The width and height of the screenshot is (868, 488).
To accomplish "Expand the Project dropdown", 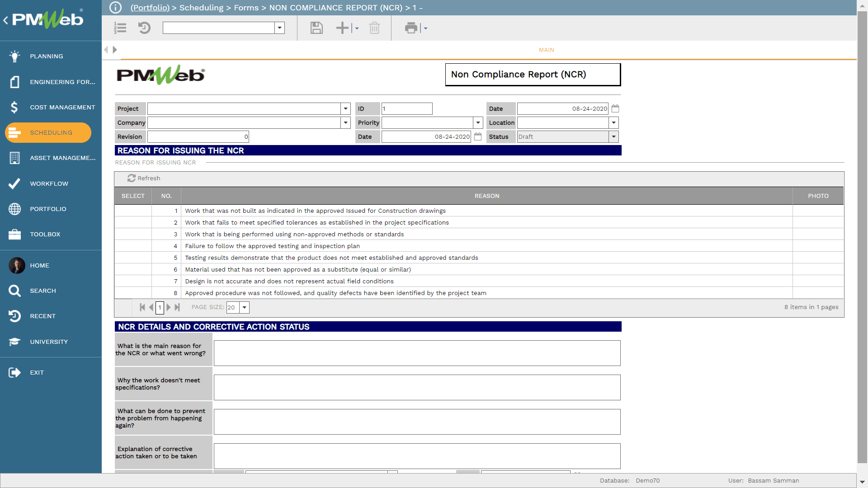I will (346, 109).
